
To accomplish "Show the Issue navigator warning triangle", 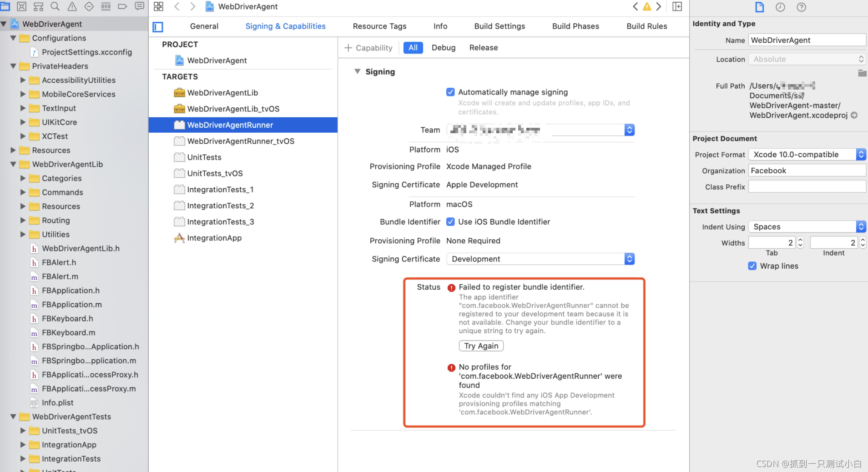I will [72, 6].
